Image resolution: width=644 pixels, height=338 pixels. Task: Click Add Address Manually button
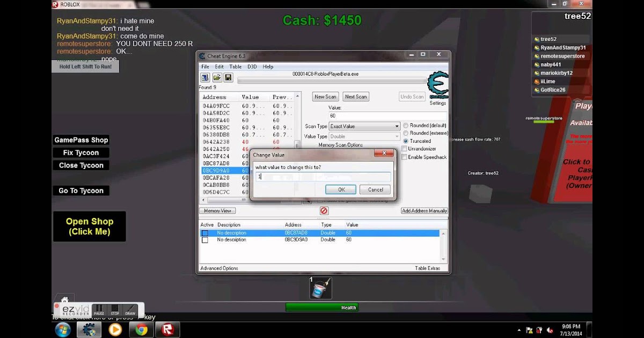[425, 211]
